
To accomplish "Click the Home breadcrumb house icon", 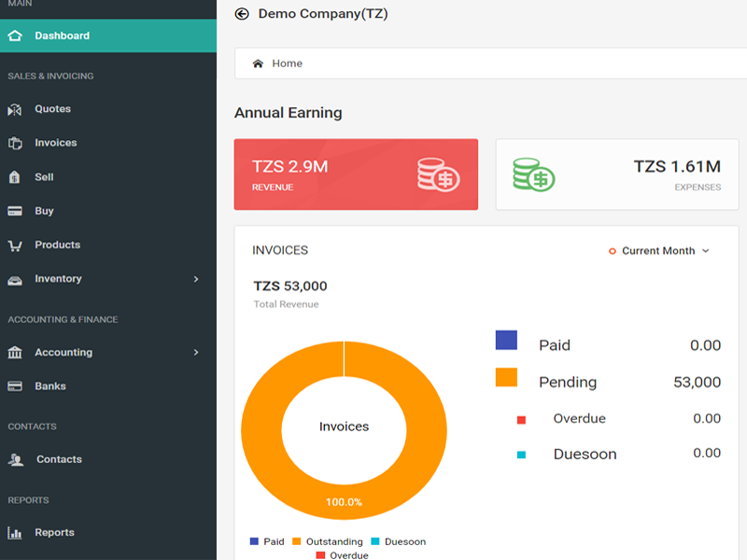I will [258, 63].
